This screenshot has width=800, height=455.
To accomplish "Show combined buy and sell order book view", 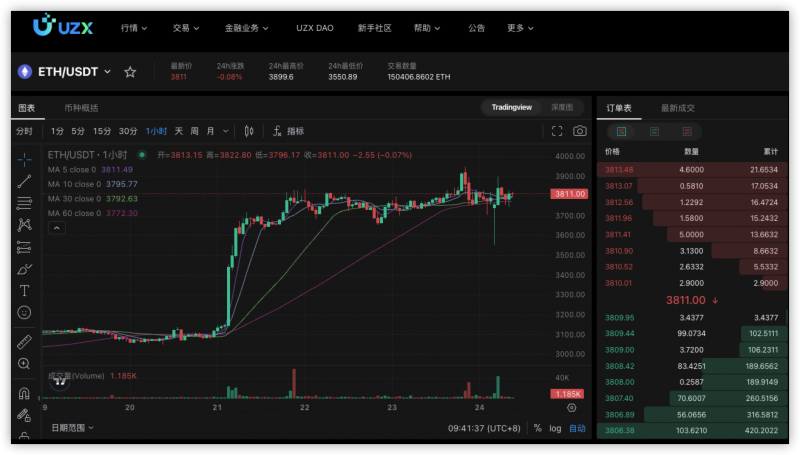I will 621,132.
